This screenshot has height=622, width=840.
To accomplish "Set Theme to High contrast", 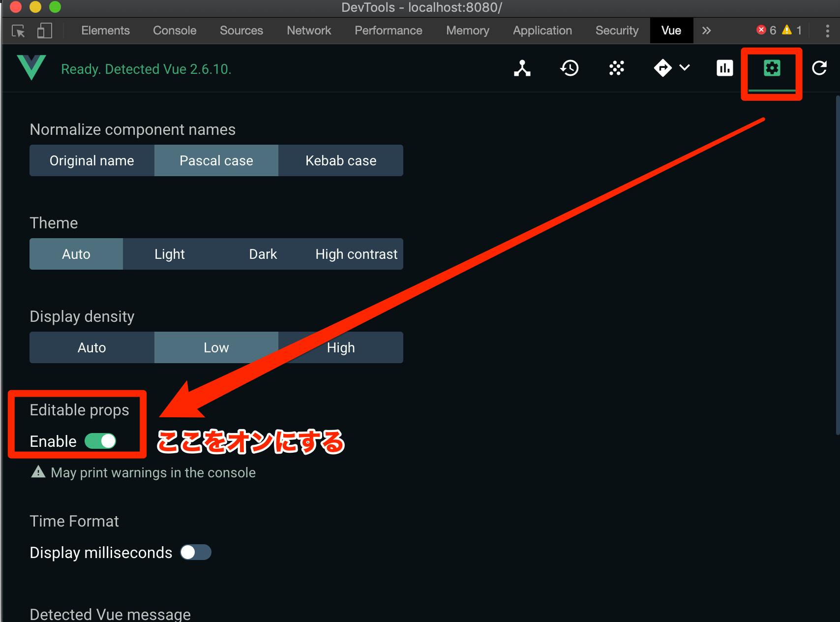I will (x=357, y=254).
